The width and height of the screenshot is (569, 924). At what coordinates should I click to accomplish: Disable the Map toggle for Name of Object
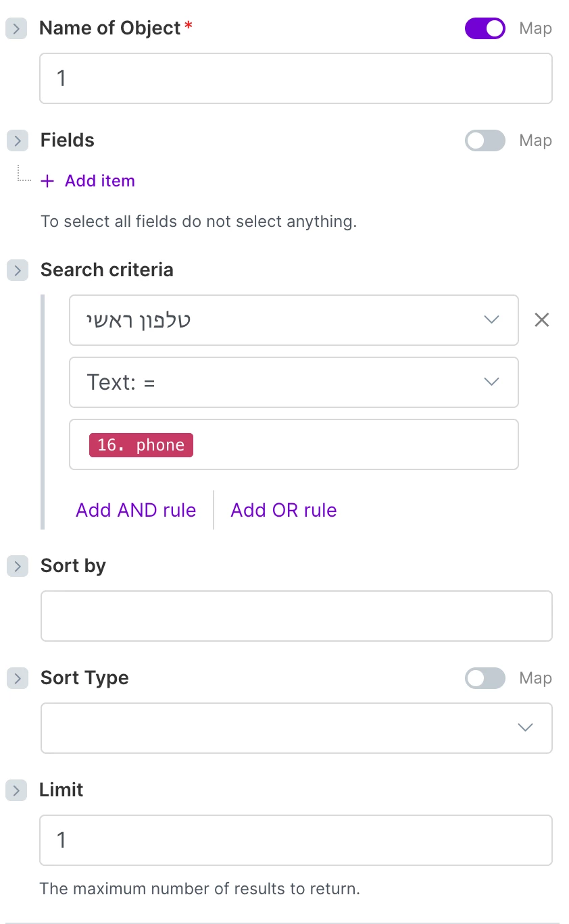point(485,28)
